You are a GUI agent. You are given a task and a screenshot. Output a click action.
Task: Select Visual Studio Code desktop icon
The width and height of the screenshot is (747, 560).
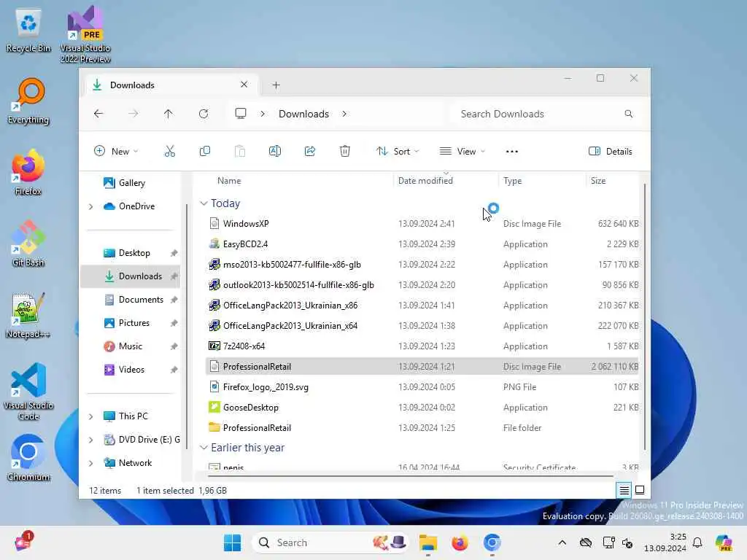tap(28, 392)
